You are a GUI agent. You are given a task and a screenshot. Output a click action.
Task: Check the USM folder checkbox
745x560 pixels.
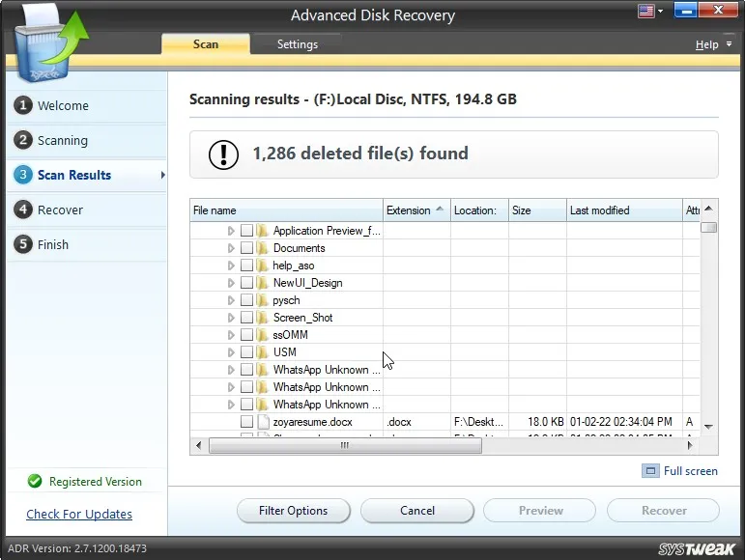(246, 352)
